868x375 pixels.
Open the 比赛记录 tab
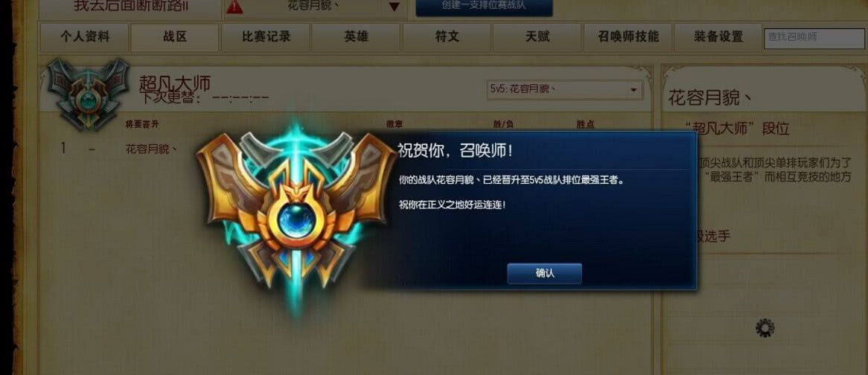266,37
